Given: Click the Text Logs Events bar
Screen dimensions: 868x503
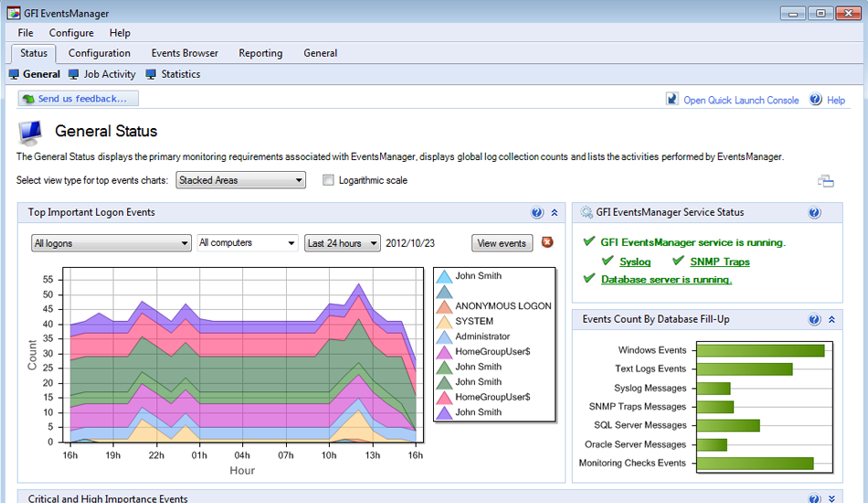Looking at the screenshot, I should (745, 369).
